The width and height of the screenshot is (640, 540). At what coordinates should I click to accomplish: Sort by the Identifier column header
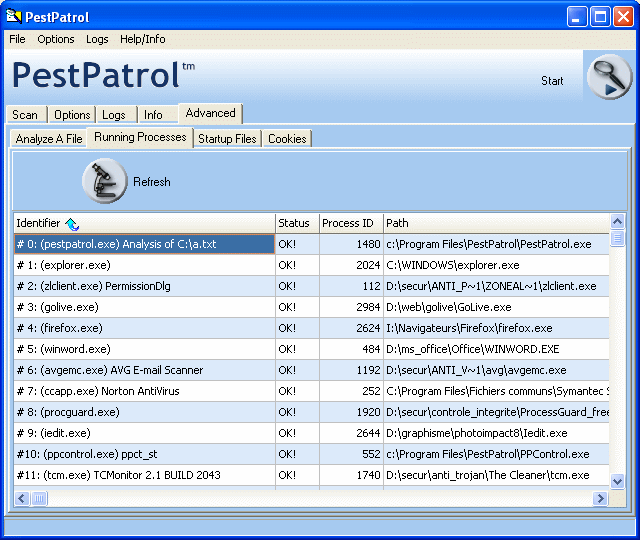pyautogui.click(x=144, y=223)
